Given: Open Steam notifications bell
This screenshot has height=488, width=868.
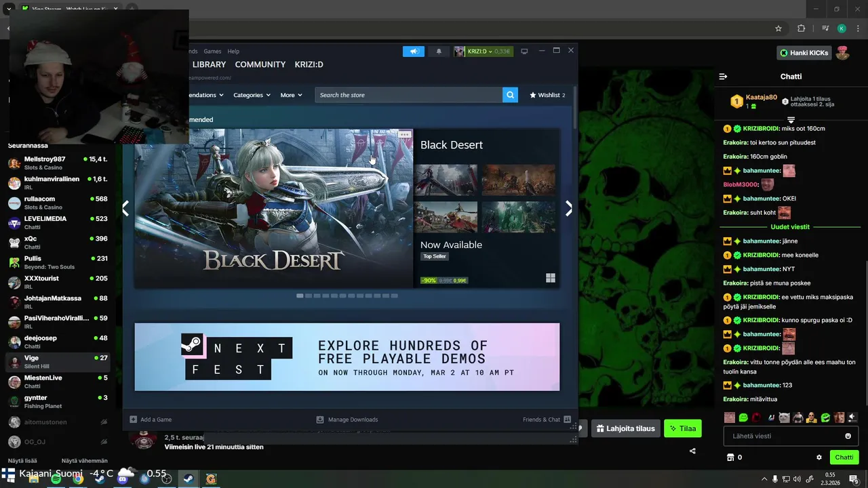Looking at the screenshot, I should coord(439,52).
